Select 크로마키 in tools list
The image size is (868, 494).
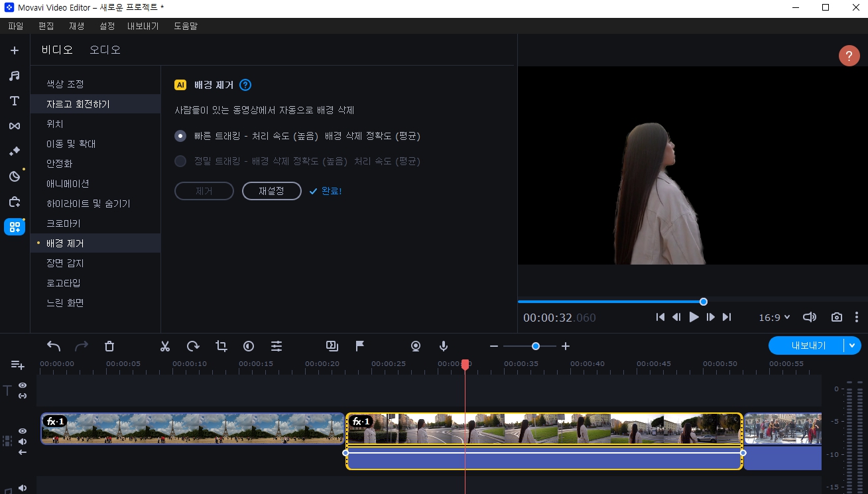(95, 223)
